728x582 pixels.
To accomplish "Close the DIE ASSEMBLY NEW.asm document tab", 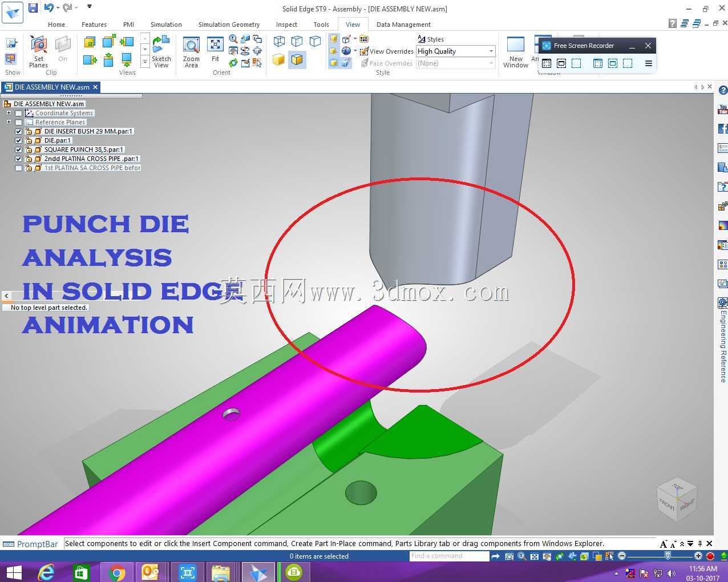I will [x=95, y=87].
